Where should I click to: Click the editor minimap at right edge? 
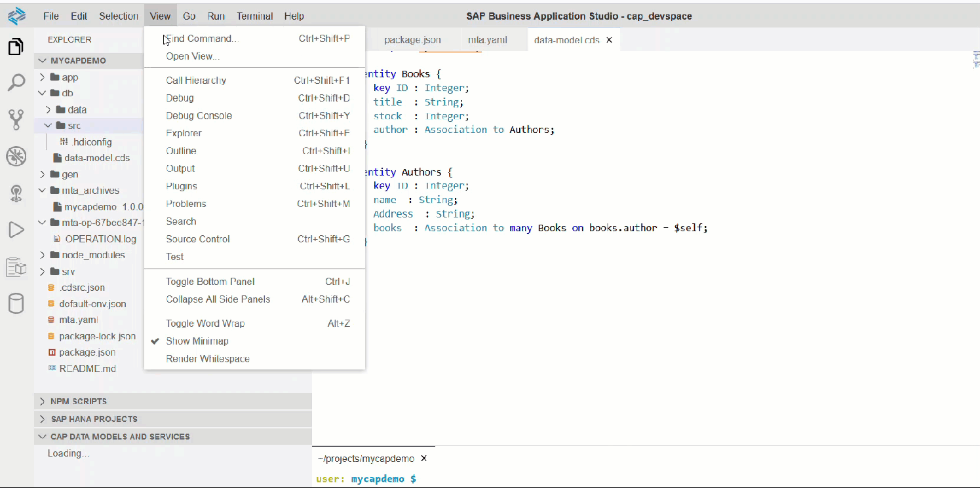click(975, 61)
